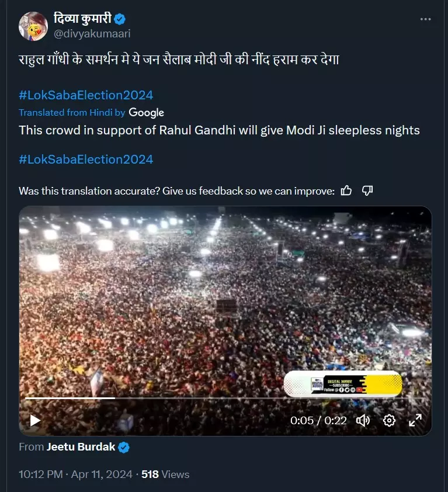The width and height of the screenshot is (448, 492).
Task: Open the author's profile picture
Action: pyautogui.click(x=33, y=26)
